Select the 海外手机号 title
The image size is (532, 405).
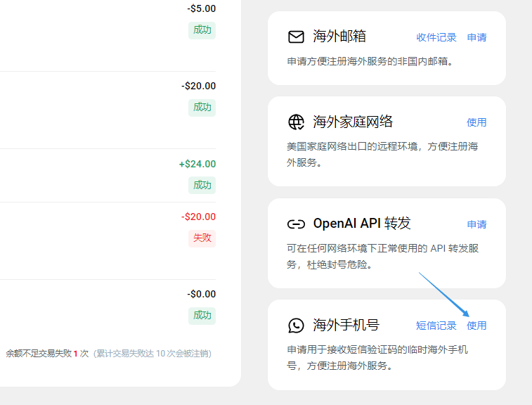346,325
